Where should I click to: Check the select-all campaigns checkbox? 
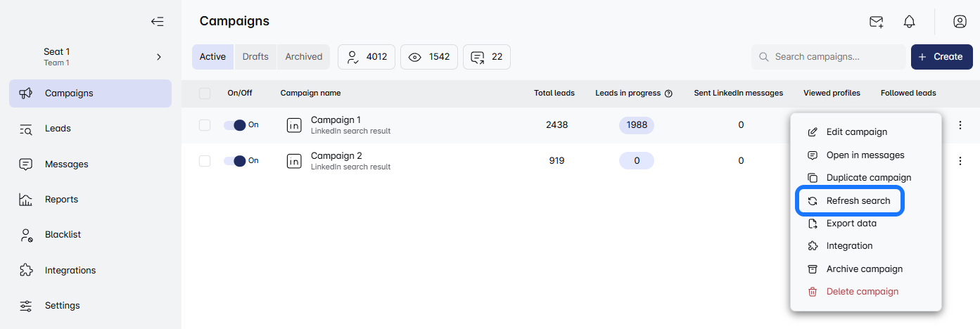[205, 93]
